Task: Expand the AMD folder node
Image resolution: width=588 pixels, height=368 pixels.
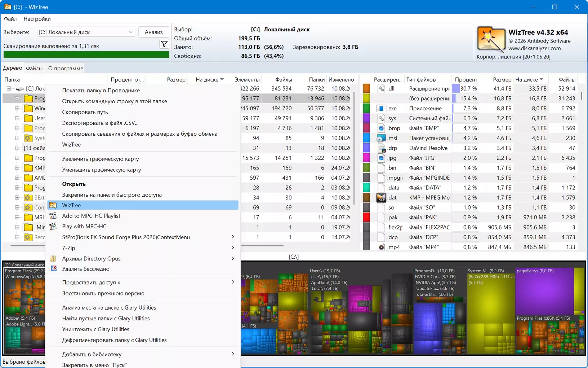Action: tap(17, 178)
